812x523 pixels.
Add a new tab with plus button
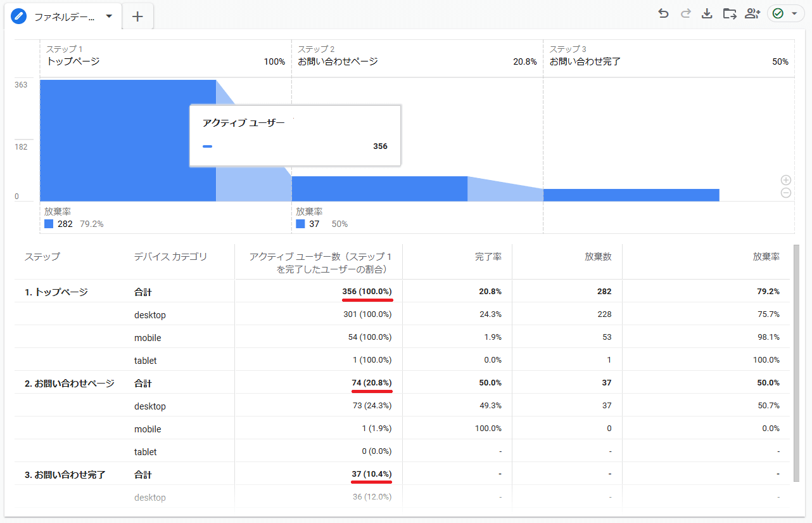click(x=137, y=16)
